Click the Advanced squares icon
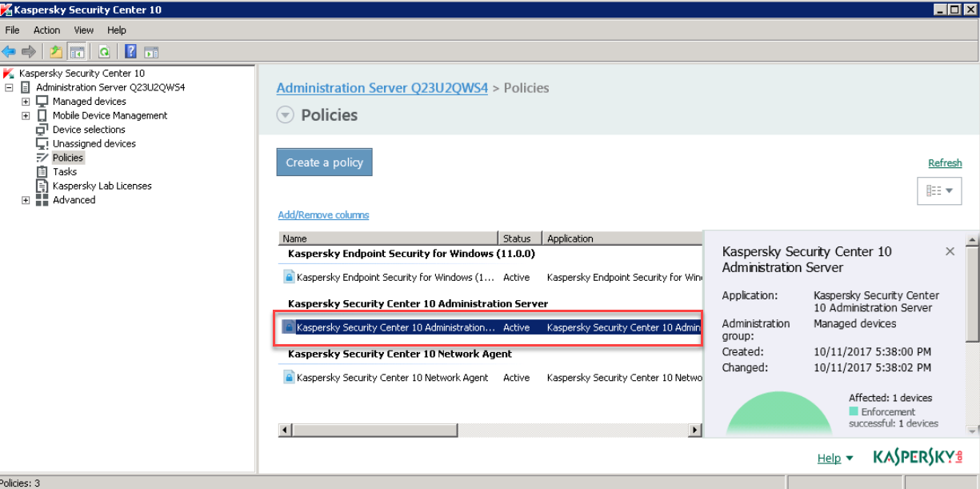The height and width of the screenshot is (489, 980). point(42,200)
